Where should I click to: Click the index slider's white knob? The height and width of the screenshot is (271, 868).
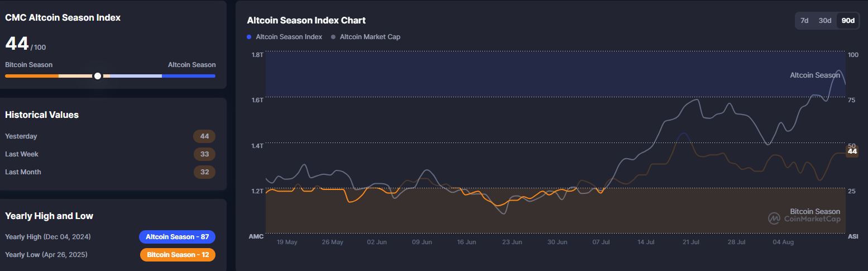pyautogui.click(x=98, y=76)
